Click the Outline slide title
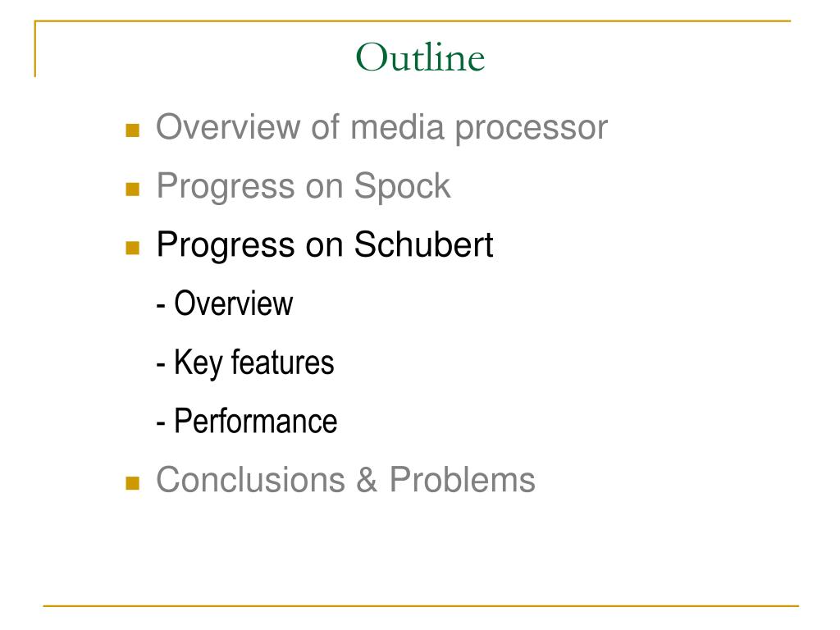Screen dimensions: 840x630 tap(420, 57)
